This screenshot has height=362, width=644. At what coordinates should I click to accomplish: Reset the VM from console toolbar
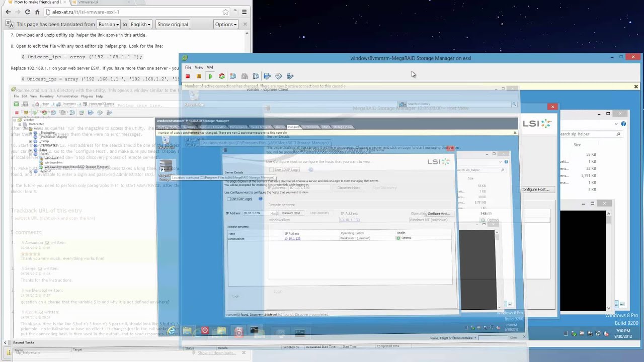point(221,76)
